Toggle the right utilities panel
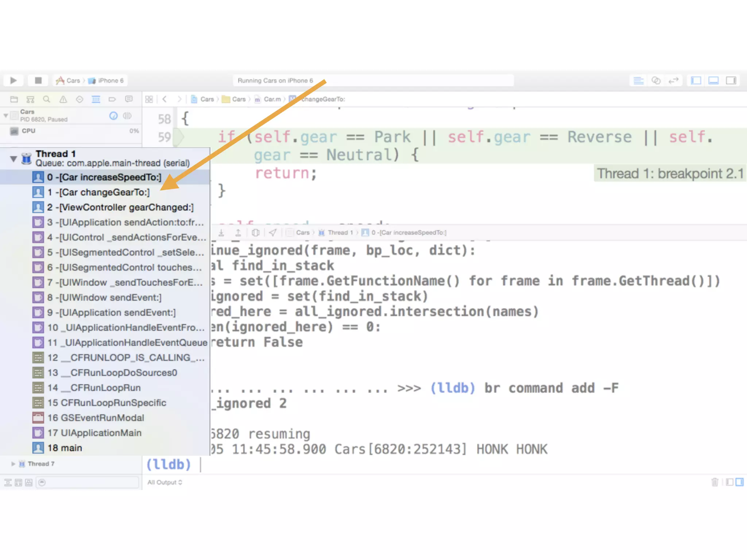Image resolution: width=747 pixels, height=560 pixels. tap(731, 80)
